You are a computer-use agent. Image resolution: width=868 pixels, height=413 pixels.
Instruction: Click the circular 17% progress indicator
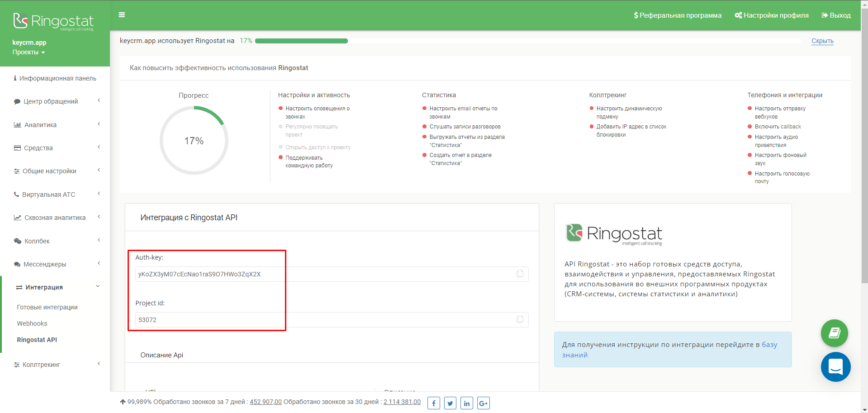click(194, 140)
